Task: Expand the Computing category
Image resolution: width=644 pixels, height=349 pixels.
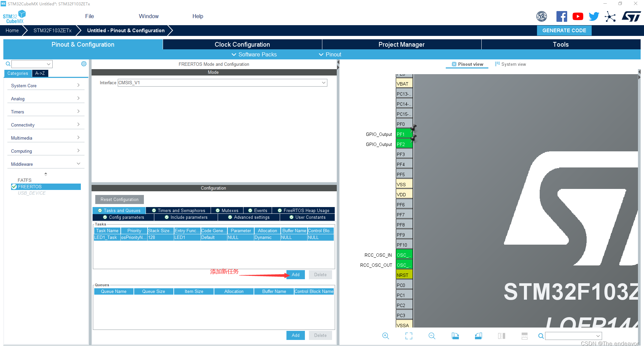Action: 46,151
